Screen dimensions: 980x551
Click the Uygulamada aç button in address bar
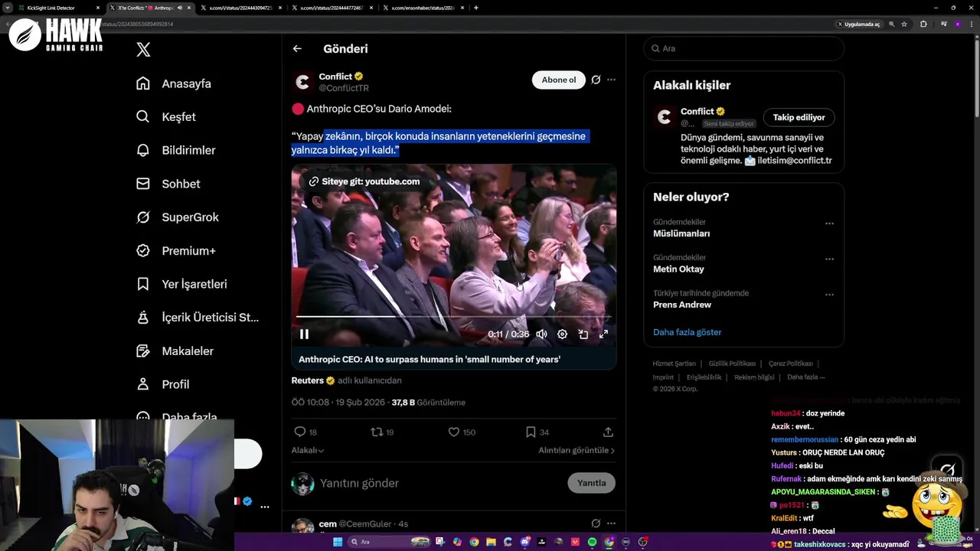pyautogui.click(x=857, y=24)
